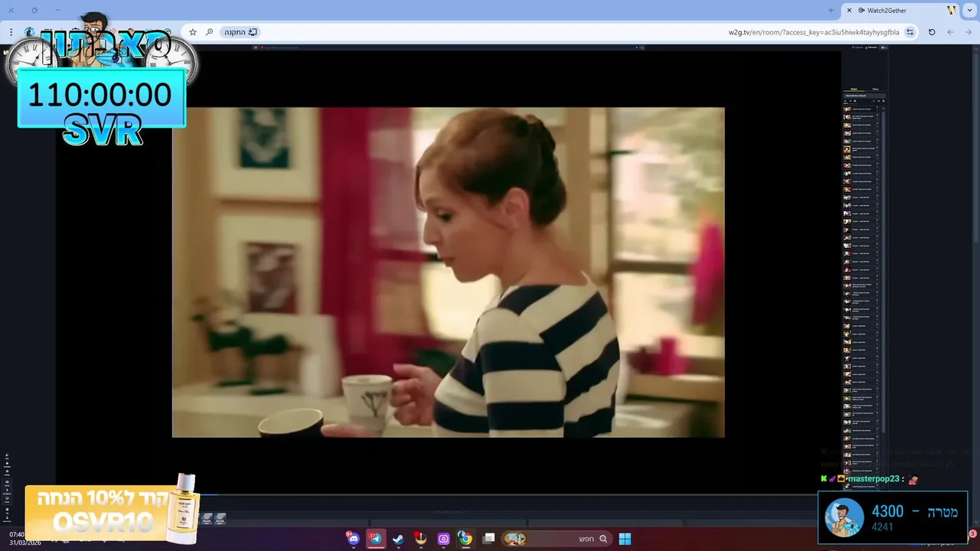Image resolution: width=980 pixels, height=551 pixels.
Task: Bookmark this page with the star icon
Action: (x=193, y=32)
